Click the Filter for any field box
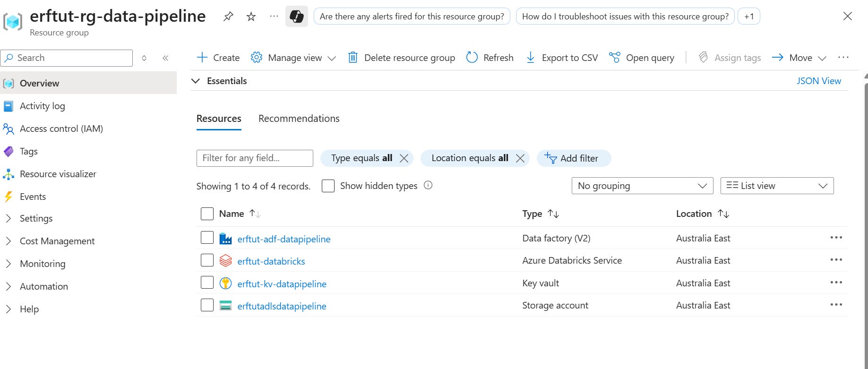Viewport: 868px width, 369px height. tap(254, 158)
